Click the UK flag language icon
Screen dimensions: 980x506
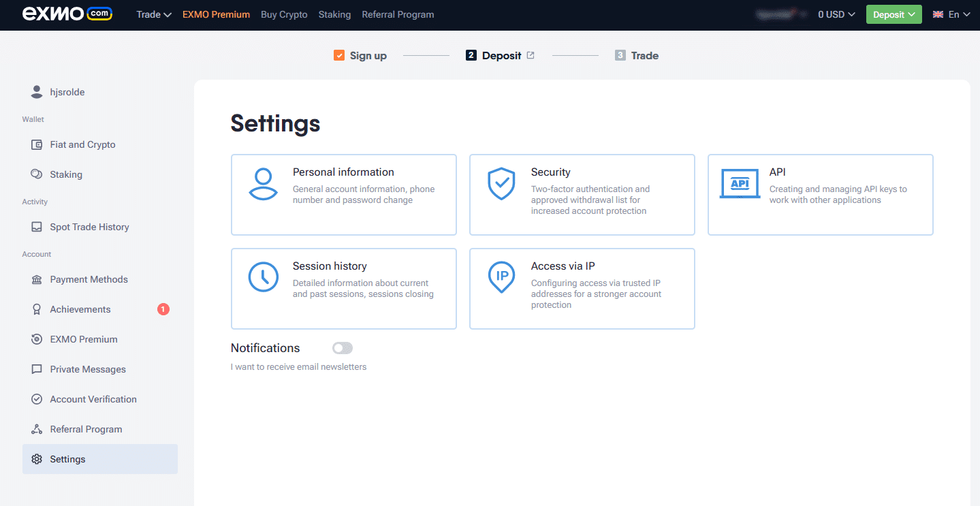(938, 14)
